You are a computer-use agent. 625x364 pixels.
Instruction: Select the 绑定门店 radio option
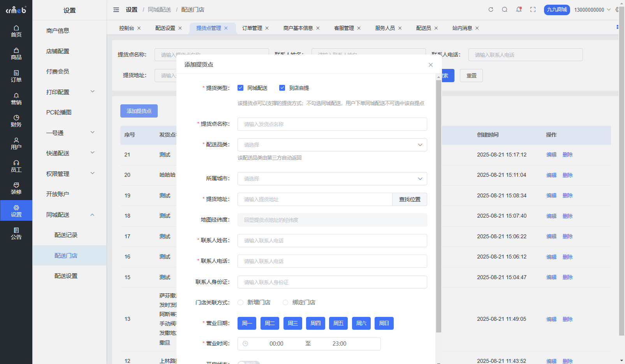pyautogui.click(x=285, y=302)
